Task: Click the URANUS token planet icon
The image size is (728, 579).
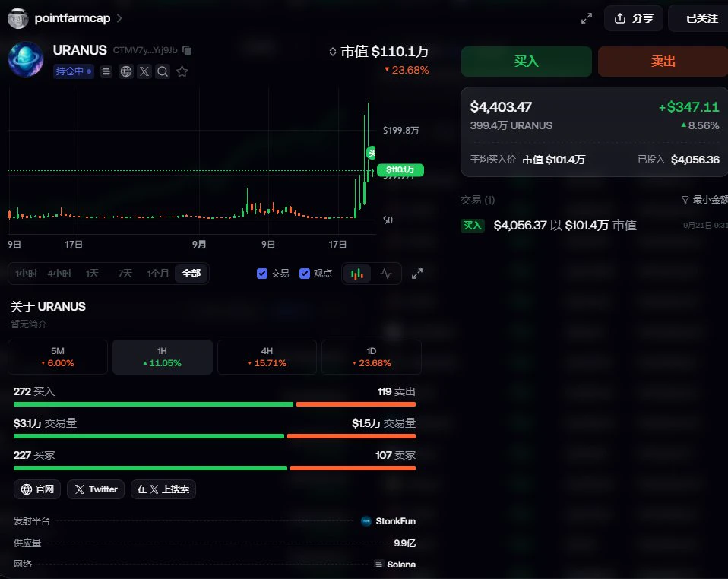Action: [26, 59]
